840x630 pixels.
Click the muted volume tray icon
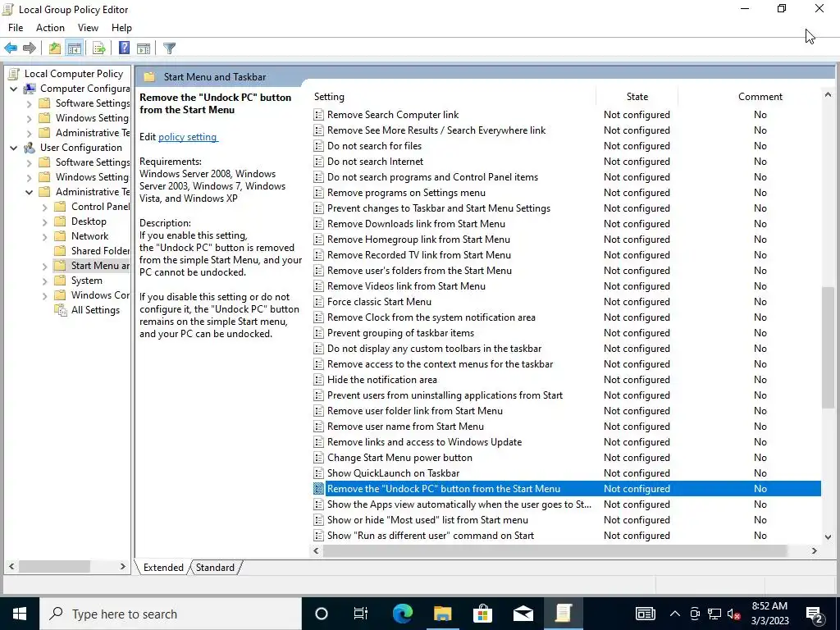[x=733, y=614]
